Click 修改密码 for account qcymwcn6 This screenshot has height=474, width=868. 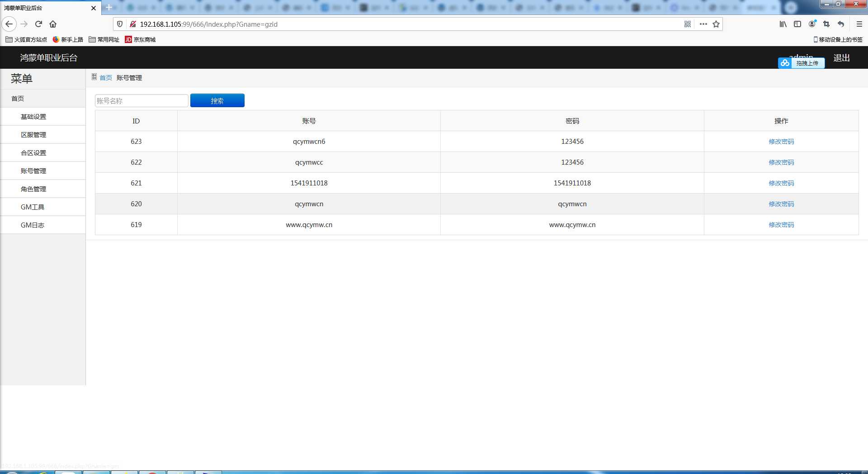click(781, 142)
